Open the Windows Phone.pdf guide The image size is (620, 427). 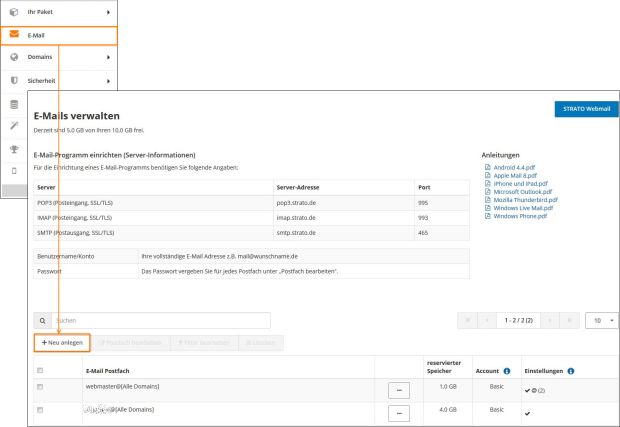(x=520, y=216)
